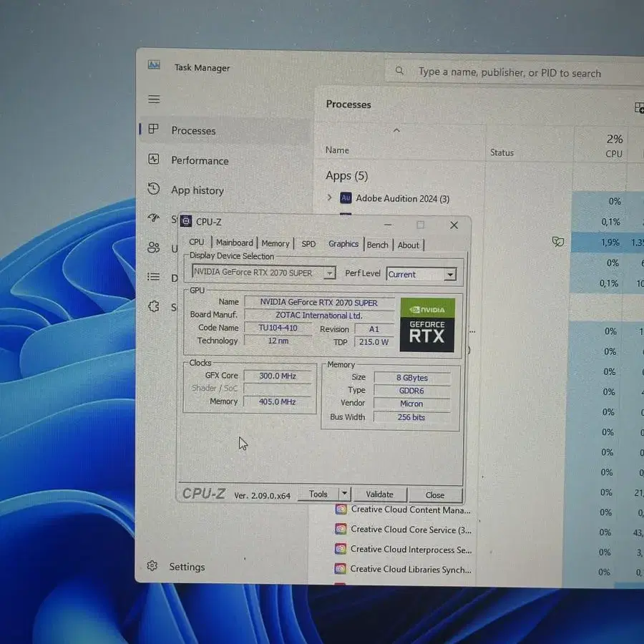Click the NVIDIA GeForce RTX logo
644x644 pixels.
click(x=427, y=325)
